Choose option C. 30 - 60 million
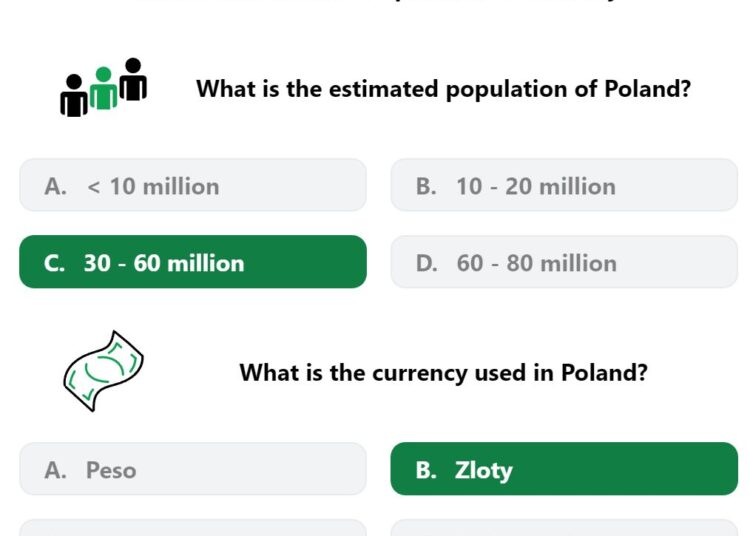The width and height of the screenshot is (750, 536). [x=193, y=262]
